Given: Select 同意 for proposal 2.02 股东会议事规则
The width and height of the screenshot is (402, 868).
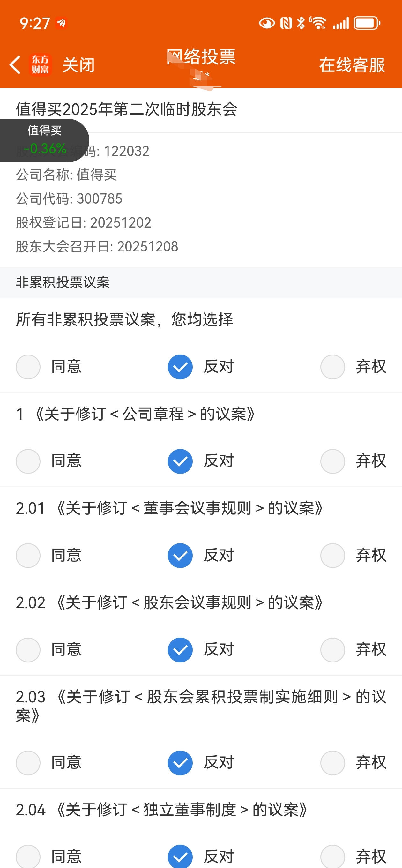Looking at the screenshot, I should pos(28,650).
